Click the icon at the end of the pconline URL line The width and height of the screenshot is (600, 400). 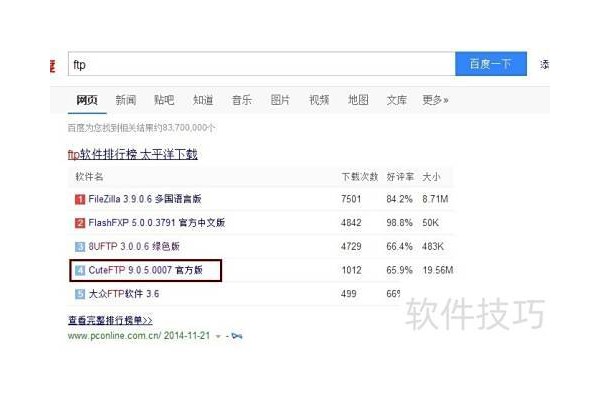237,336
